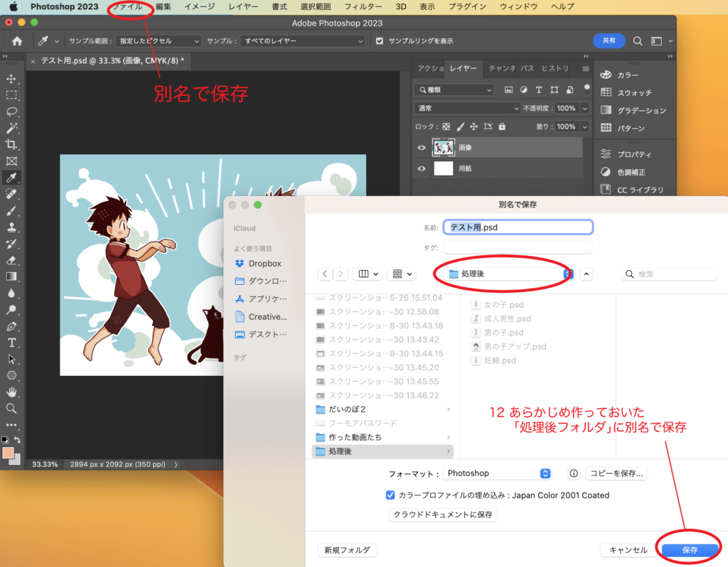The width and height of the screenshot is (728, 567).
Task: Select the Rectangular Marquee tool
Action: pyautogui.click(x=11, y=96)
